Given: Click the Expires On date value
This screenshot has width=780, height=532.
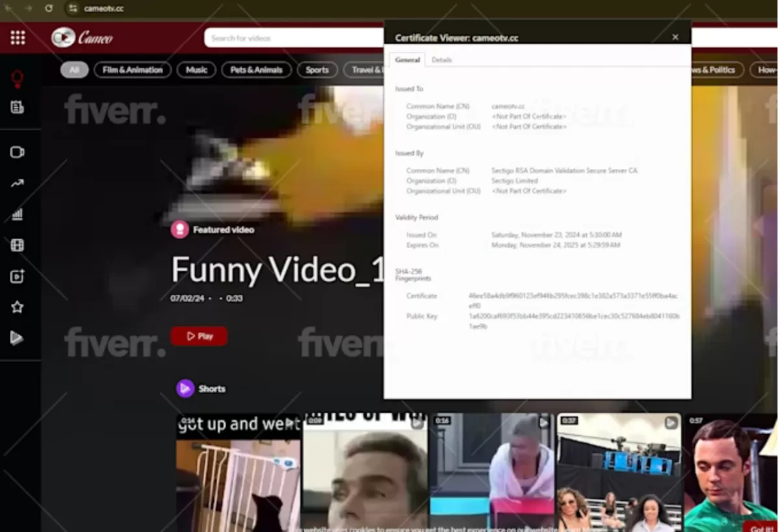Looking at the screenshot, I should click(x=556, y=245).
